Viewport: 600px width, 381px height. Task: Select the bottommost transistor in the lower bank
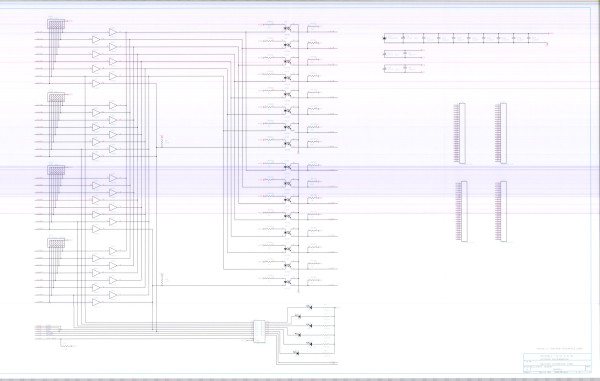[288, 282]
